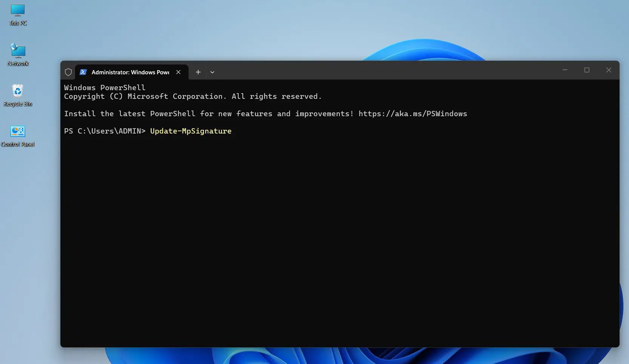Click the https://aka.ms/PSWindows link
629x364 pixels.
tap(412, 114)
